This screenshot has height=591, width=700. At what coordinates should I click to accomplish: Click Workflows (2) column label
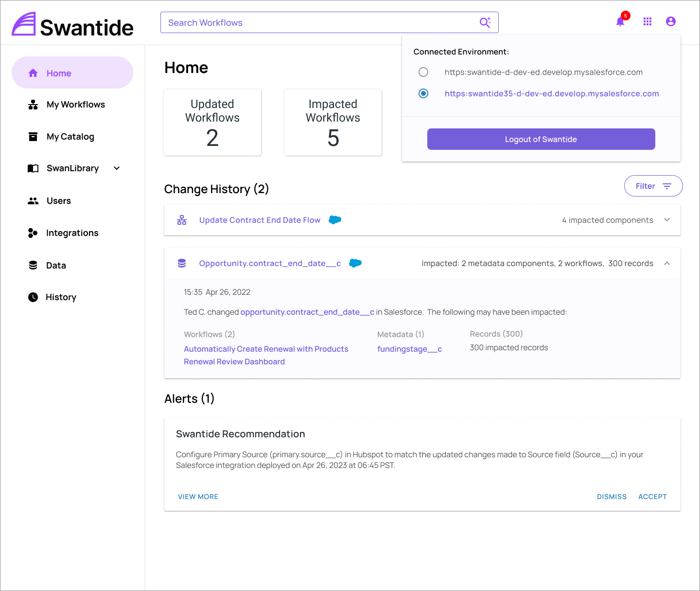(210, 334)
